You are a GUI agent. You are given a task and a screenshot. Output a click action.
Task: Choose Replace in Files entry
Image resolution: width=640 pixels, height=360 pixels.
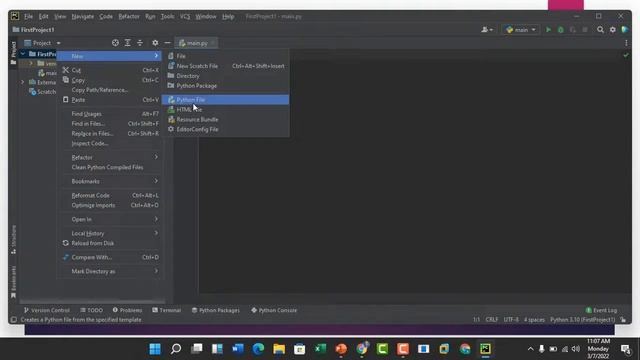110,133
